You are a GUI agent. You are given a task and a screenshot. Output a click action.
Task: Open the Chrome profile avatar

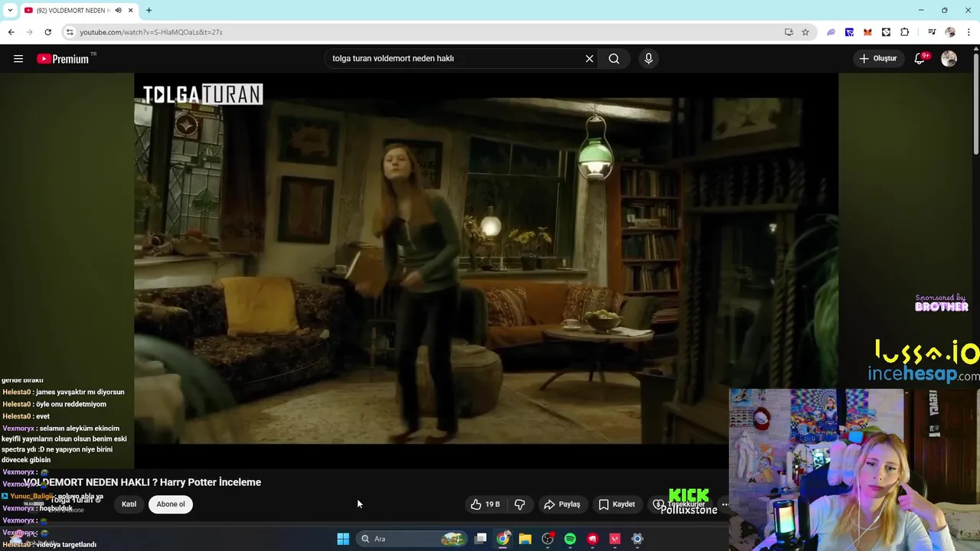[x=950, y=32]
